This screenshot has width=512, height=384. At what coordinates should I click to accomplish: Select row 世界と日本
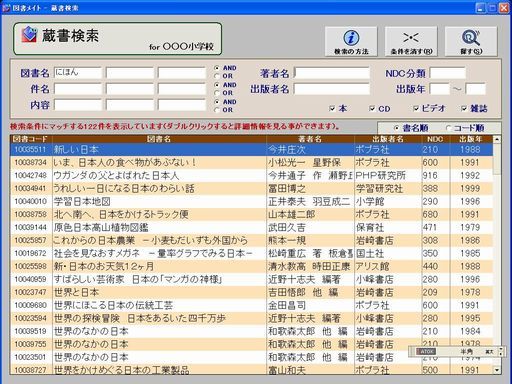click(x=251, y=292)
